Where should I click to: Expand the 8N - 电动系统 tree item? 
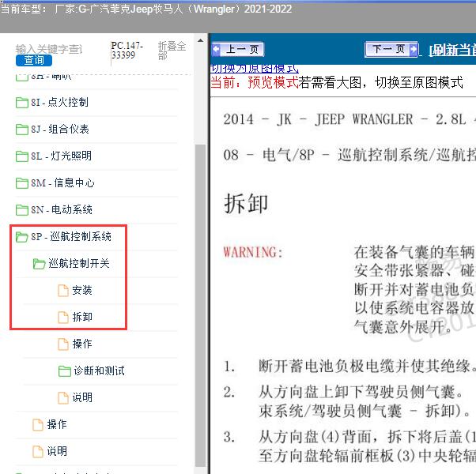[62, 209]
